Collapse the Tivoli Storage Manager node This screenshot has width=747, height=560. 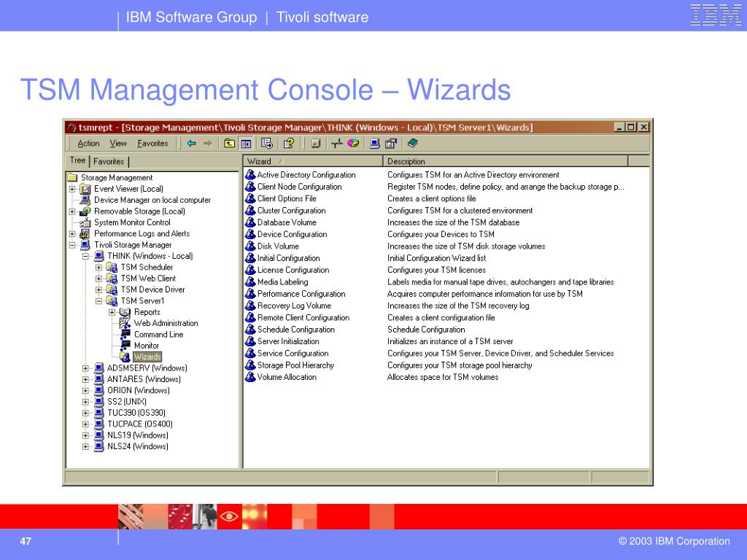(x=72, y=245)
